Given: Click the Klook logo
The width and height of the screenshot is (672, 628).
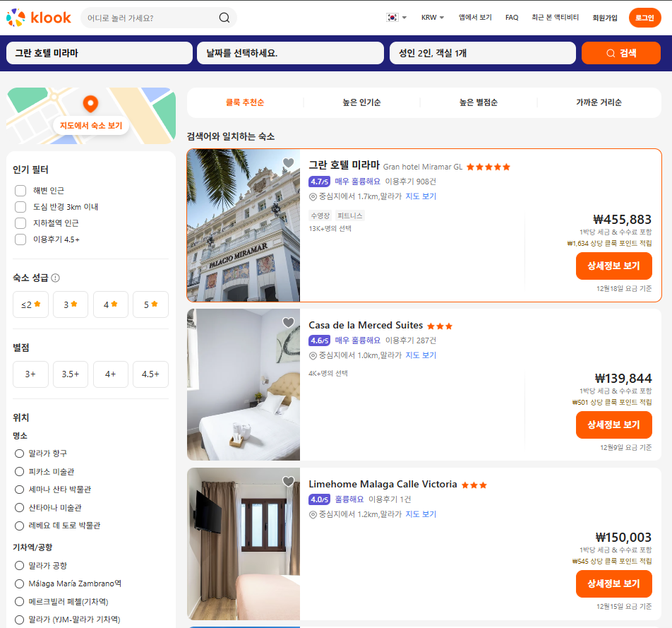Looking at the screenshot, I should [39, 18].
